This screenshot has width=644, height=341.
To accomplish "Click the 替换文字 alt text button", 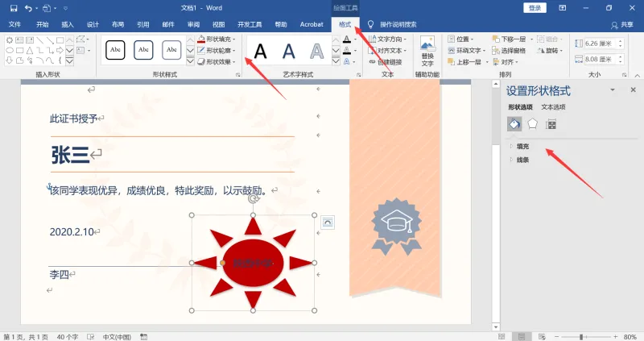I will tap(427, 52).
